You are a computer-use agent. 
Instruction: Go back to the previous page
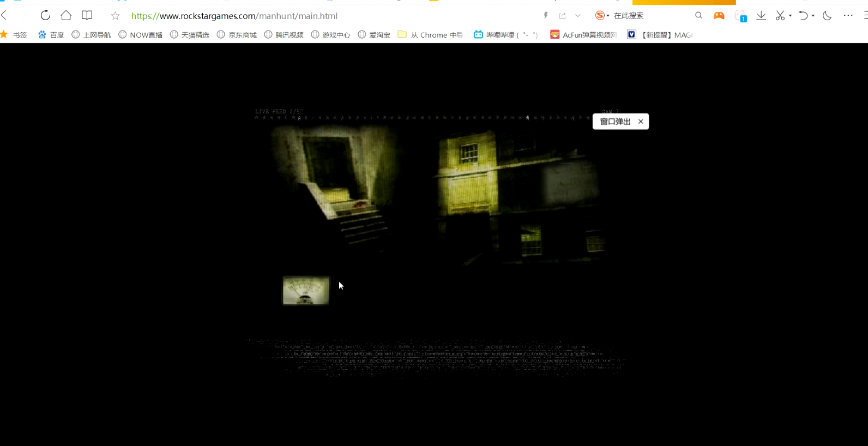coord(4,15)
